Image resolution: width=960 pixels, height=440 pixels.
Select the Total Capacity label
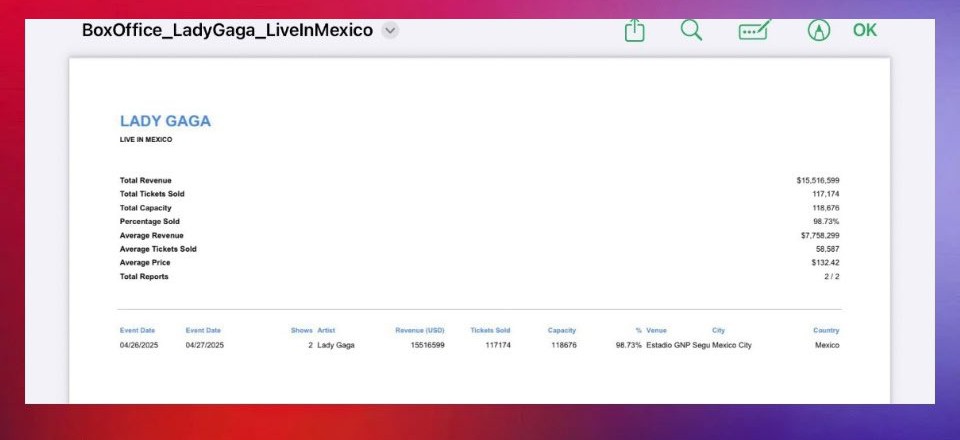146,208
